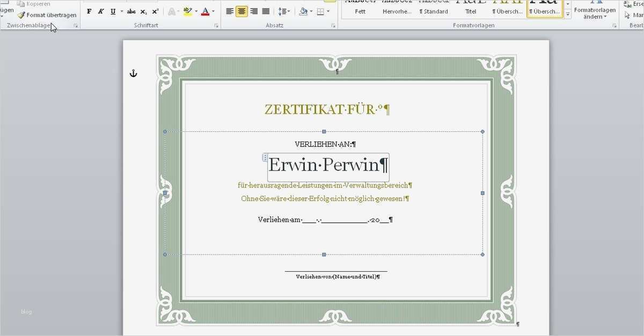Select justified text alignment
Viewport: 644px width, 336px height.
pyautogui.click(x=266, y=11)
